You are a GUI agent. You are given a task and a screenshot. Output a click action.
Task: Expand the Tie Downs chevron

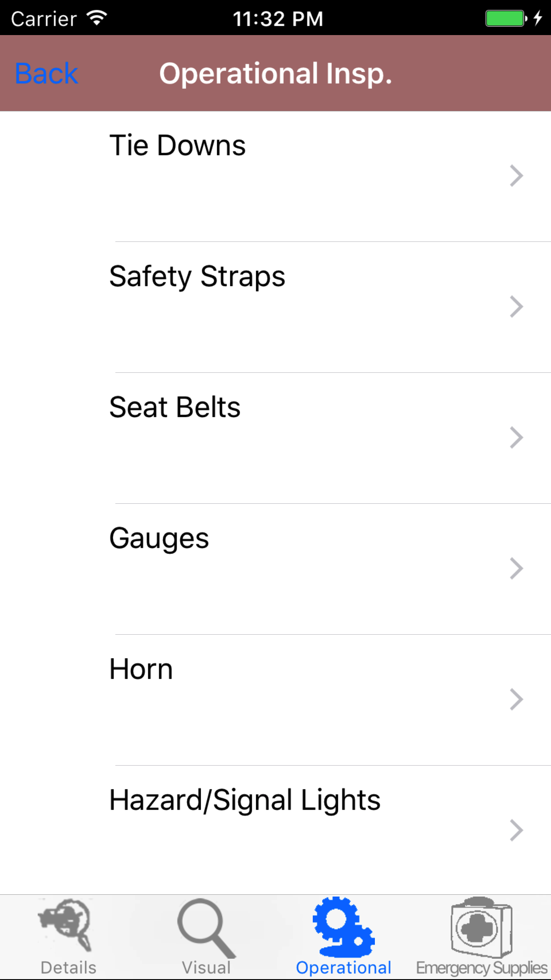516,176
